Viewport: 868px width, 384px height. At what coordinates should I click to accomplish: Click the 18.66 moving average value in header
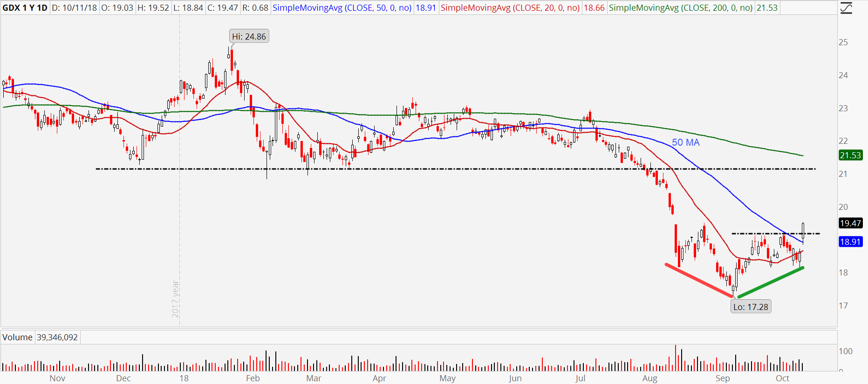[594, 8]
